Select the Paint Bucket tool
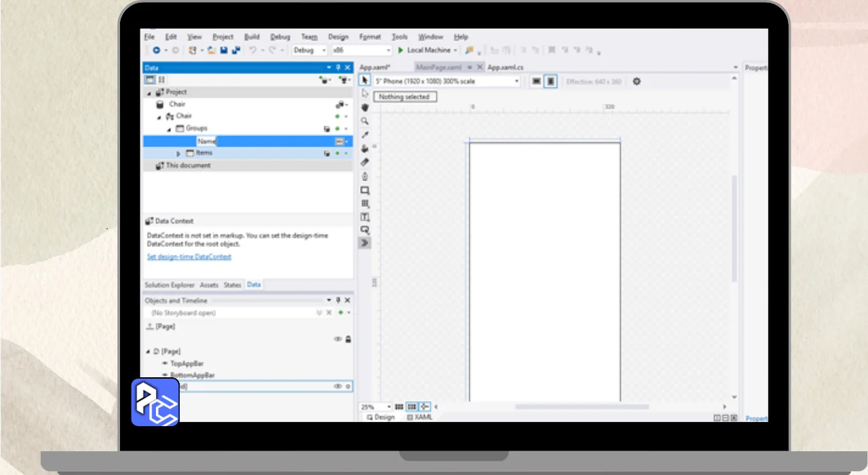This screenshot has width=868, height=475. (x=365, y=149)
